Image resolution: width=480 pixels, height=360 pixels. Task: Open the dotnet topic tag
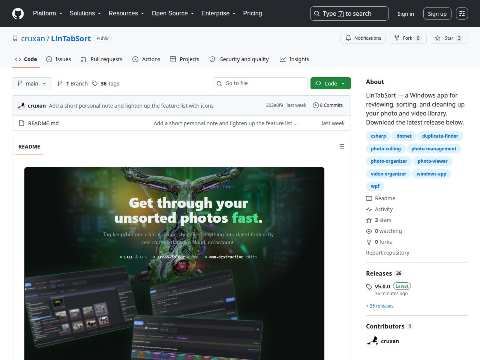pos(404,136)
